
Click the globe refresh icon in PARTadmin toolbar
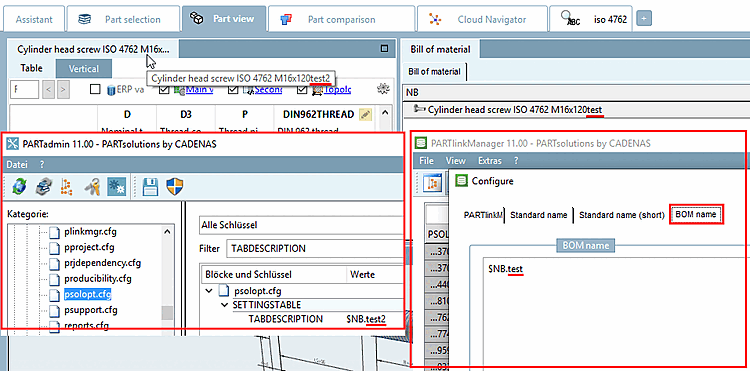pos(19,186)
